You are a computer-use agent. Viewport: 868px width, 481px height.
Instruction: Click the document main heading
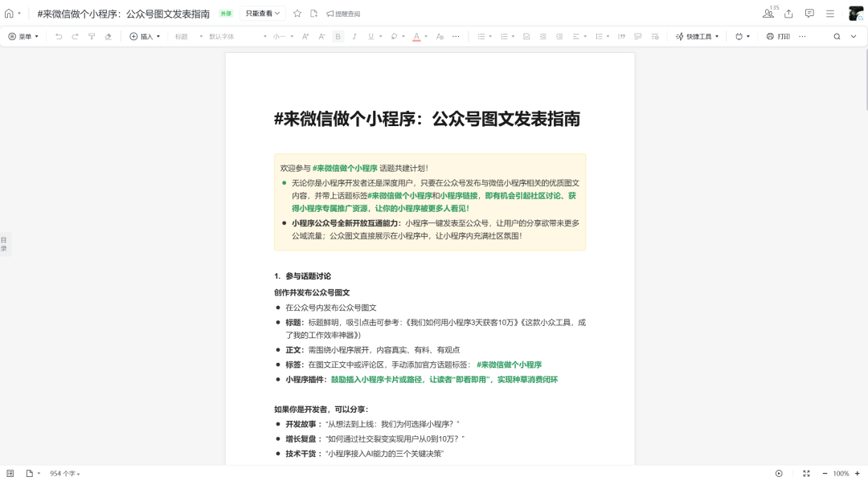click(x=427, y=119)
